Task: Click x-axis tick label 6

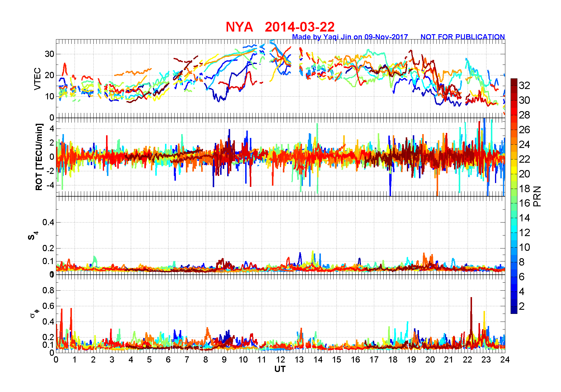Action: (168, 360)
